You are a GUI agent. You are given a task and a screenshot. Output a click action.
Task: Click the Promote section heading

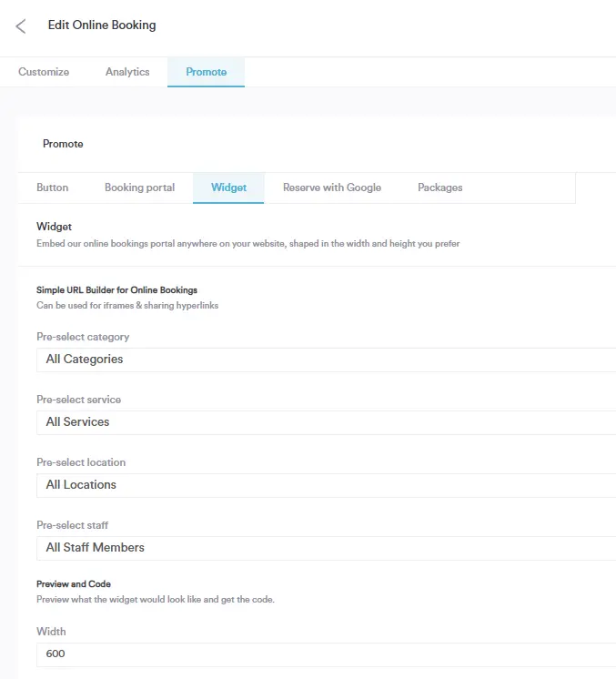pos(63,144)
